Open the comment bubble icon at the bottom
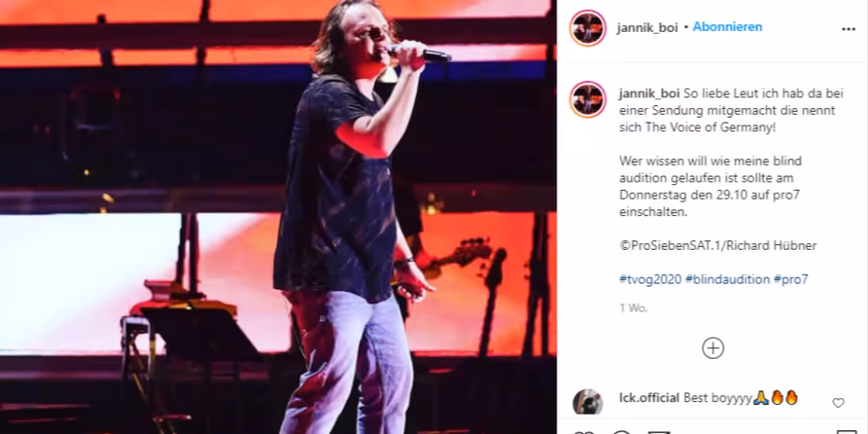The image size is (868, 434). (x=622, y=432)
